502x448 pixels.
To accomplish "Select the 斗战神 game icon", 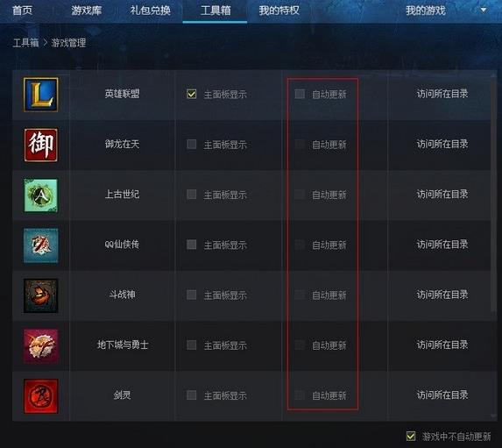I will tap(41, 295).
